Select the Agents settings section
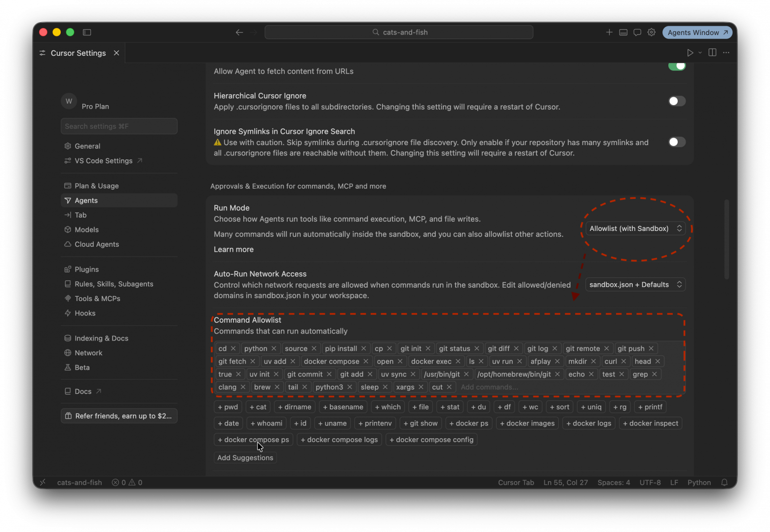770x532 pixels. click(119, 200)
